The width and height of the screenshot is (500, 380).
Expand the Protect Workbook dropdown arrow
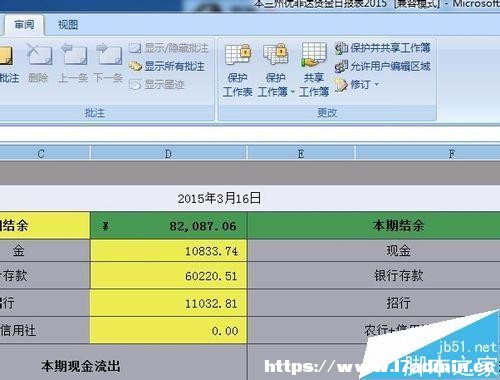[x=292, y=92]
